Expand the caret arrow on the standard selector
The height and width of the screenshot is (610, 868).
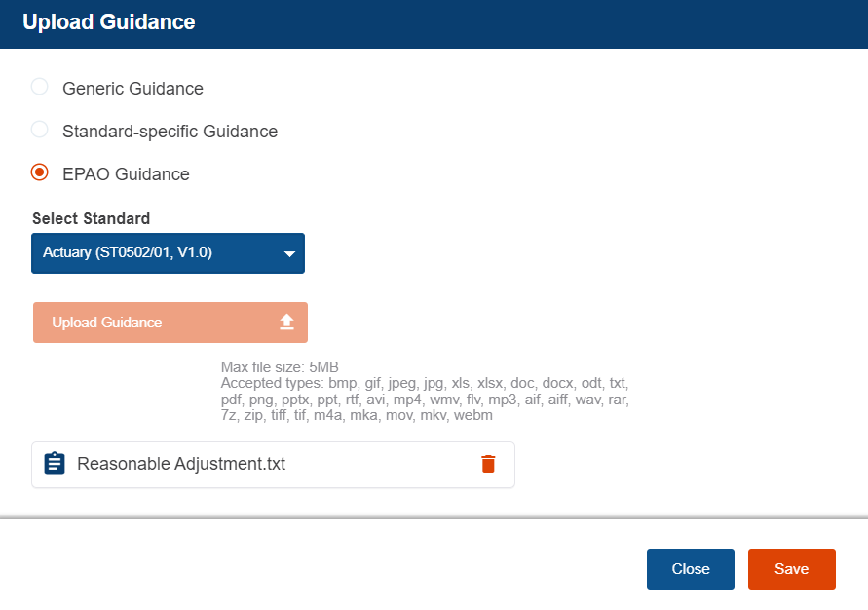(289, 254)
